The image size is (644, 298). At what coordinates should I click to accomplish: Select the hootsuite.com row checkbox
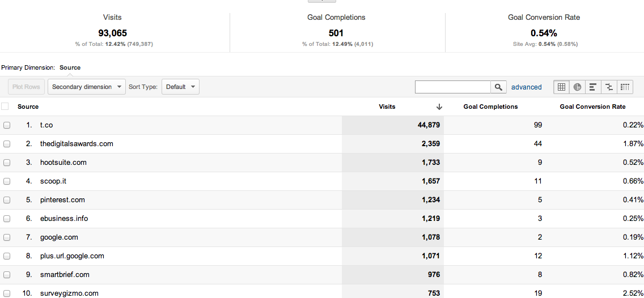(7, 163)
